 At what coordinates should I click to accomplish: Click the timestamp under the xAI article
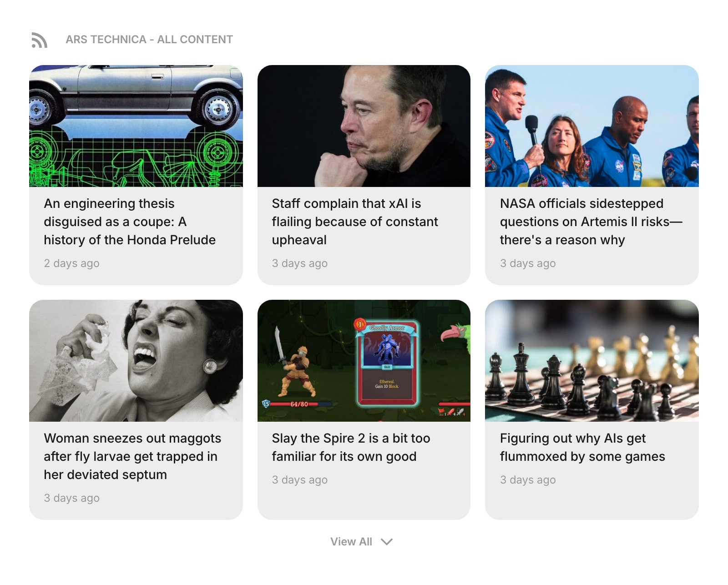coord(299,263)
